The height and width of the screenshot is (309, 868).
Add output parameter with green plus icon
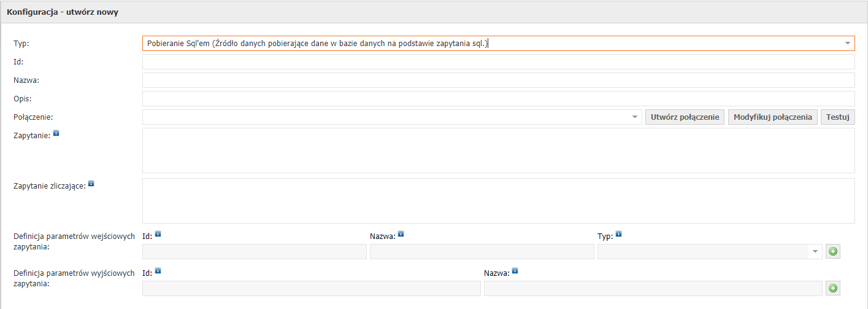pyautogui.click(x=833, y=288)
